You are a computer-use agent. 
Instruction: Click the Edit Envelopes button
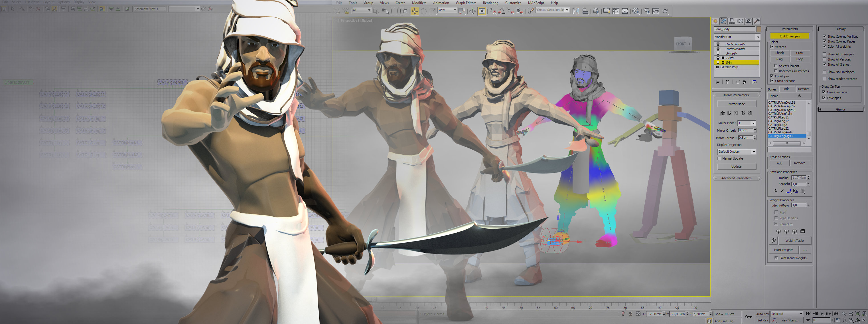[790, 36]
